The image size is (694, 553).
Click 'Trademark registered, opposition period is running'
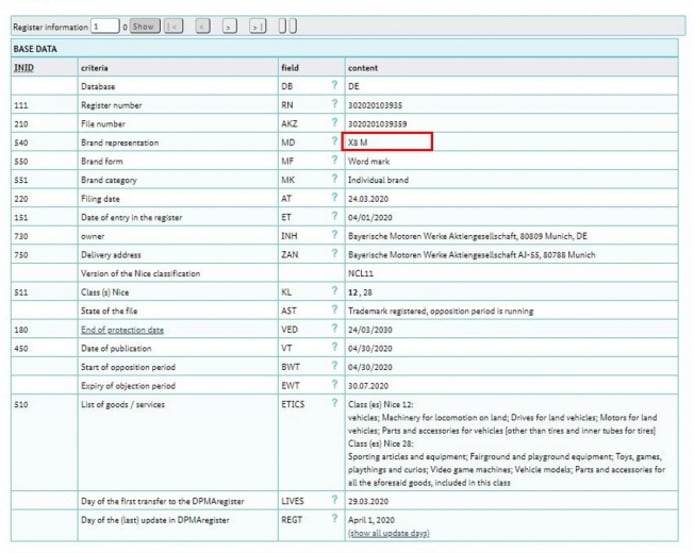(x=440, y=311)
